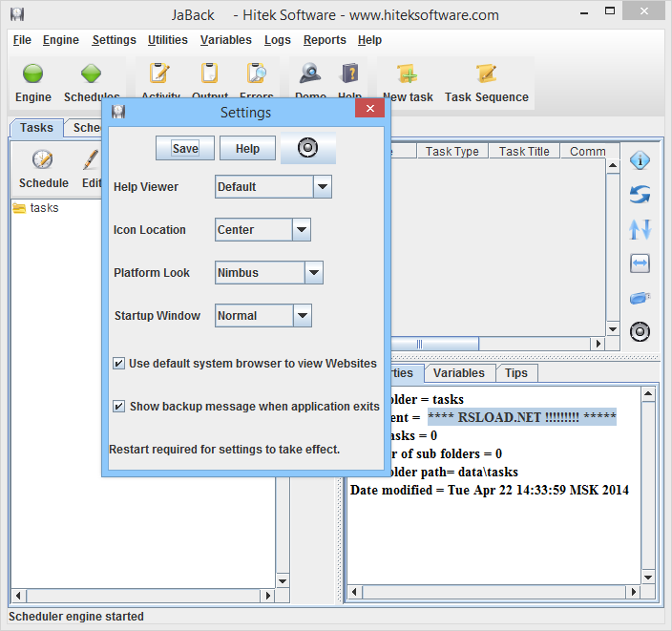672x631 pixels.
Task: Click the Help button in Settings dialog
Action: coord(247,149)
